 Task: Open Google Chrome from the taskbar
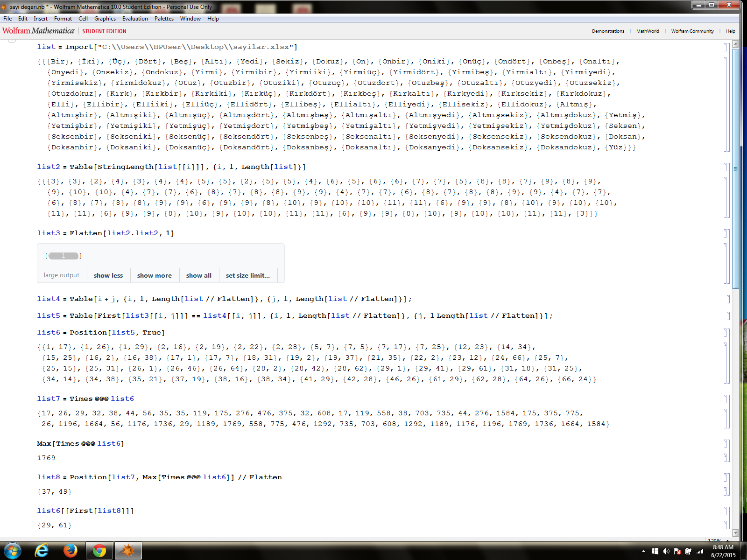pyautogui.click(x=99, y=551)
